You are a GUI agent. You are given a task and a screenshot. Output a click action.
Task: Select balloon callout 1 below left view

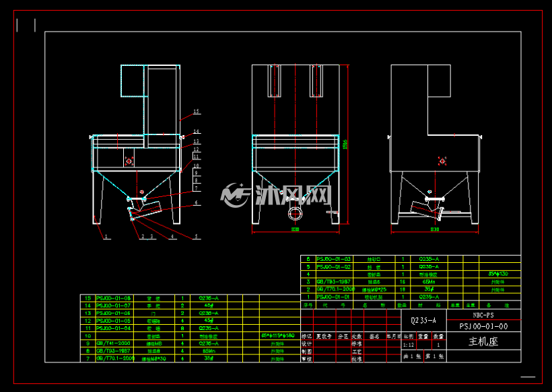pos(106,236)
